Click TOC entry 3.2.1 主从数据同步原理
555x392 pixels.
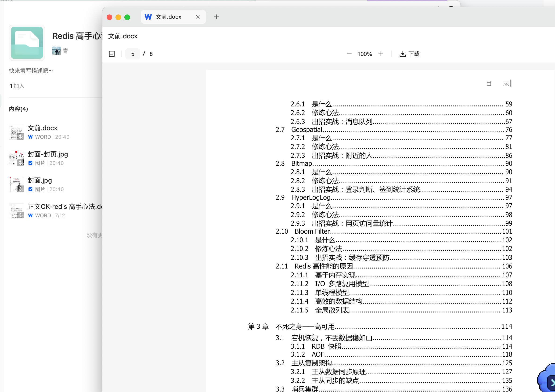point(401,372)
